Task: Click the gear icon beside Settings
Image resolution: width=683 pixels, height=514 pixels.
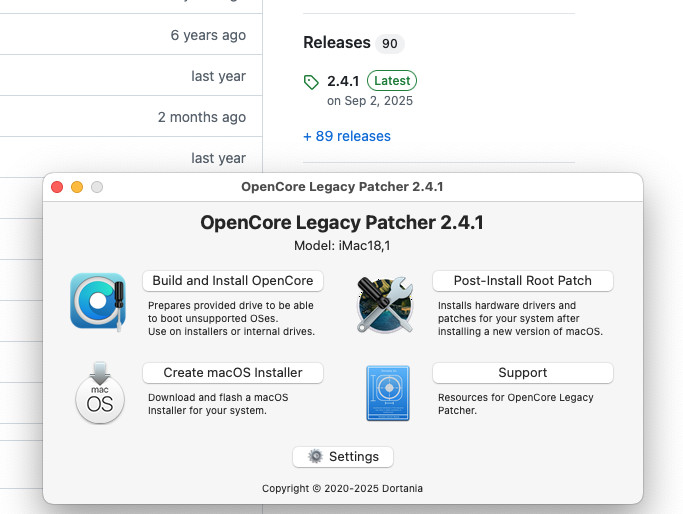Action: [x=315, y=456]
